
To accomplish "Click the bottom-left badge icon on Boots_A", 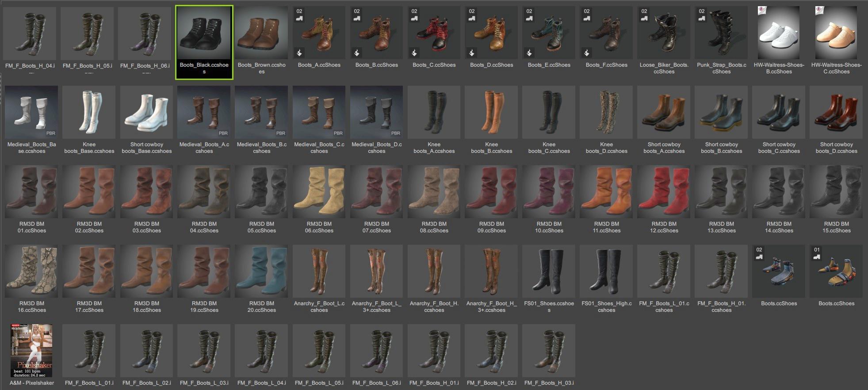I will [x=299, y=53].
